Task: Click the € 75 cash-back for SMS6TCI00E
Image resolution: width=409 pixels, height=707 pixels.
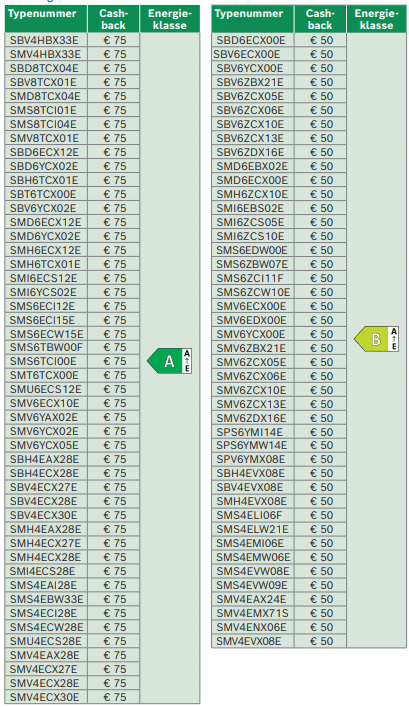Action: coord(115,361)
